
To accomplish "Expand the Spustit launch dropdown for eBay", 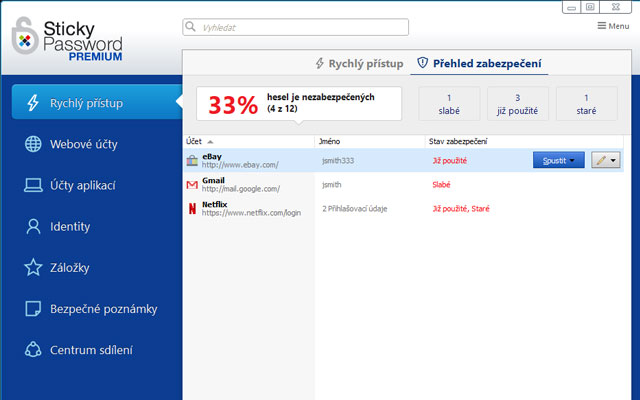I will pyautogui.click(x=573, y=160).
